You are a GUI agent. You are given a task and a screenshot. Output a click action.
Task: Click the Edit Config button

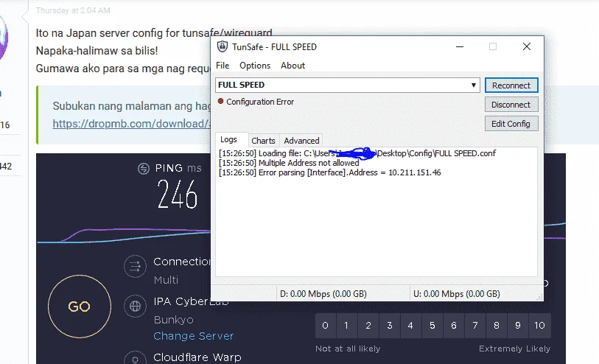click(x=511, y=124)
